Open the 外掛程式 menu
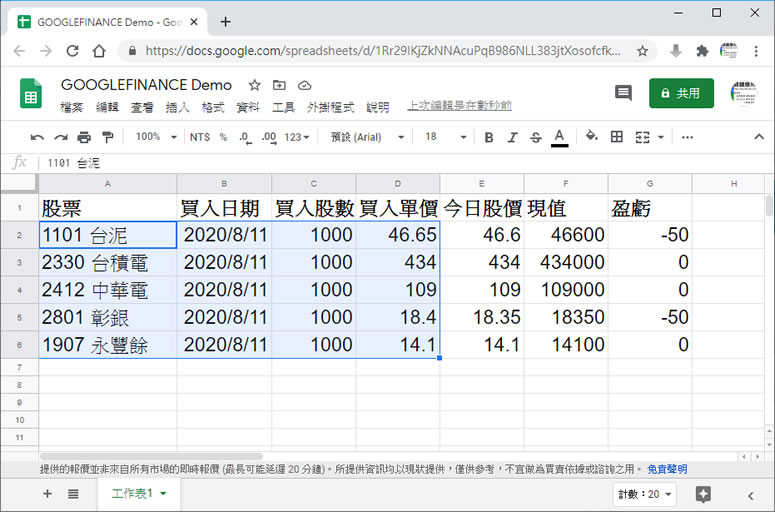Screen dimensions: 775x512 (330, 107)
